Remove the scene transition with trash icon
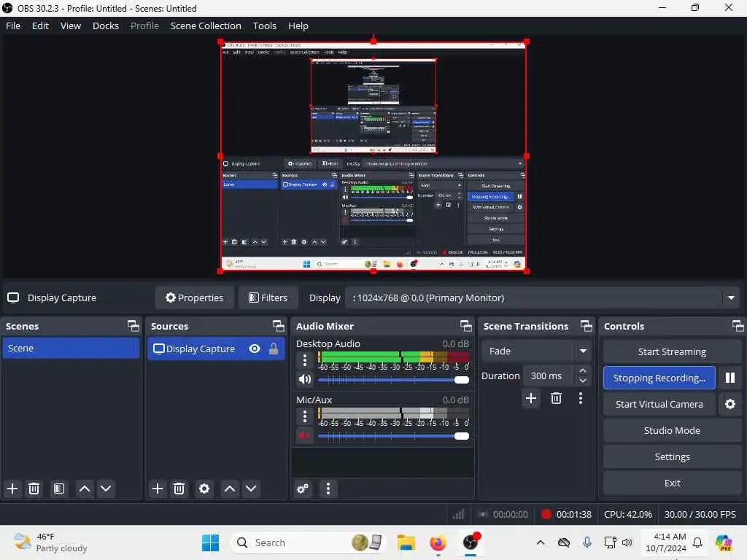This screenshot has width=747, height=560. 556,398
